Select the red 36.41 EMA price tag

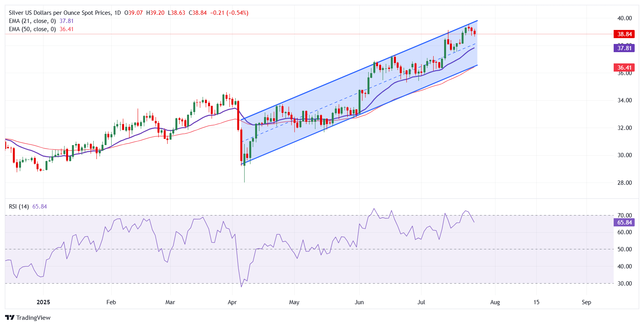click(624, 68)
